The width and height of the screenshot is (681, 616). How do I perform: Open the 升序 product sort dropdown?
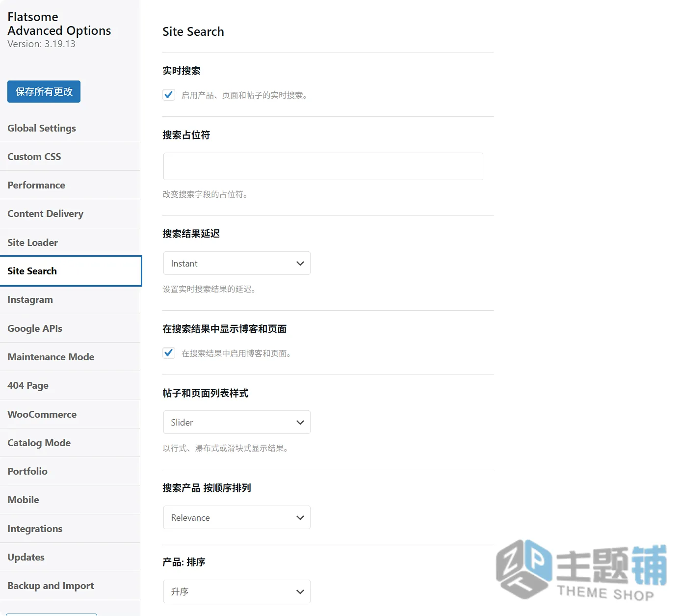(237, 591)
